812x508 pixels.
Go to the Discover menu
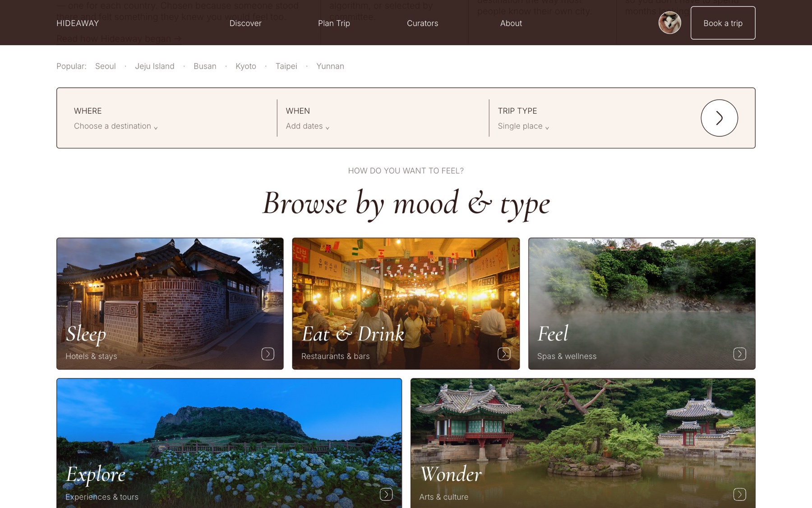245,23
